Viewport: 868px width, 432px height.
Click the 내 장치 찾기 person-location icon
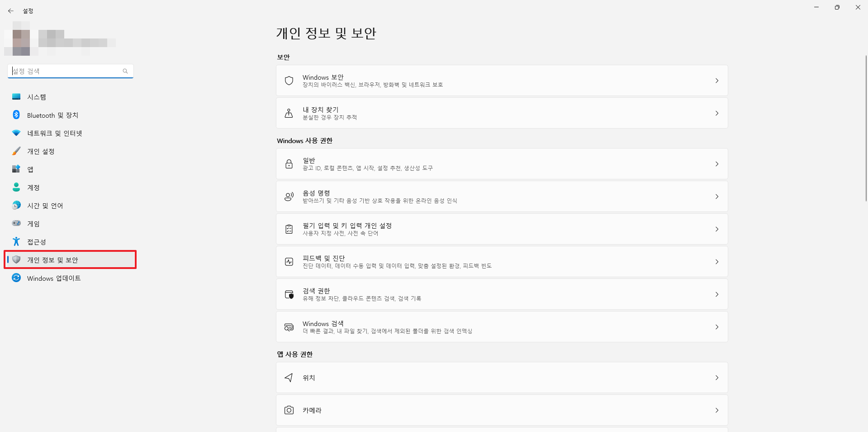(289, 113)
